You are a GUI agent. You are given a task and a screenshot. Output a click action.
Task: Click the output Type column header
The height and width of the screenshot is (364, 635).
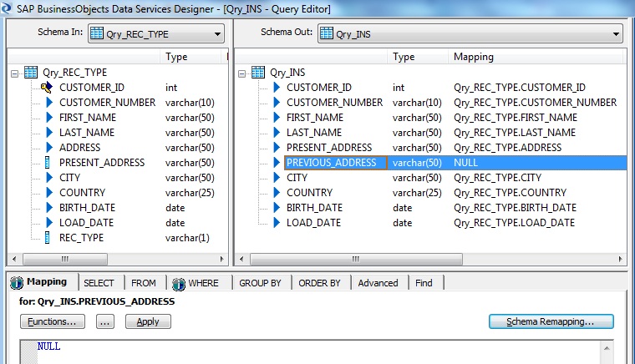(x=418, y=57)
